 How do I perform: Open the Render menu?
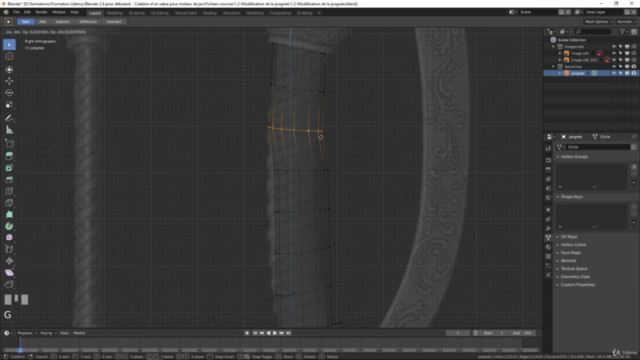coord(41,12)
